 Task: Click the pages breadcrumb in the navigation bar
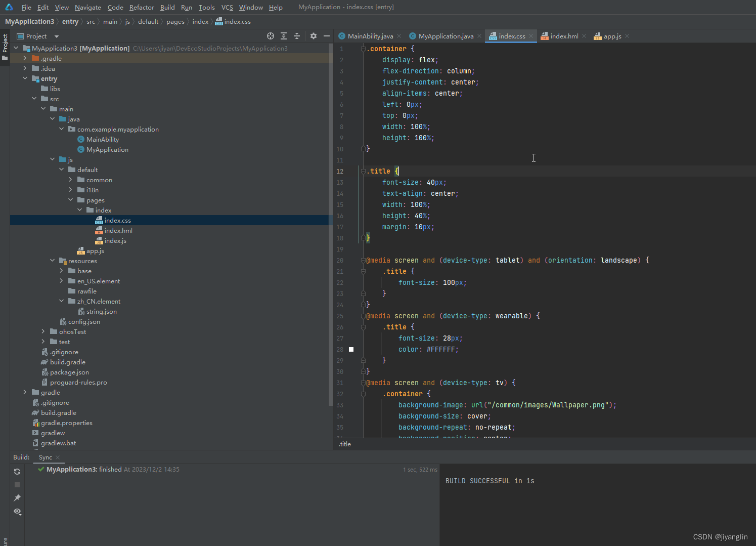point(175,22)
